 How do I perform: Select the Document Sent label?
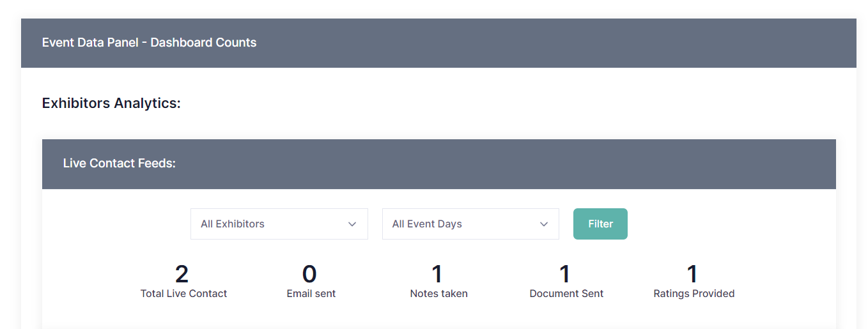tap(566, 294)
